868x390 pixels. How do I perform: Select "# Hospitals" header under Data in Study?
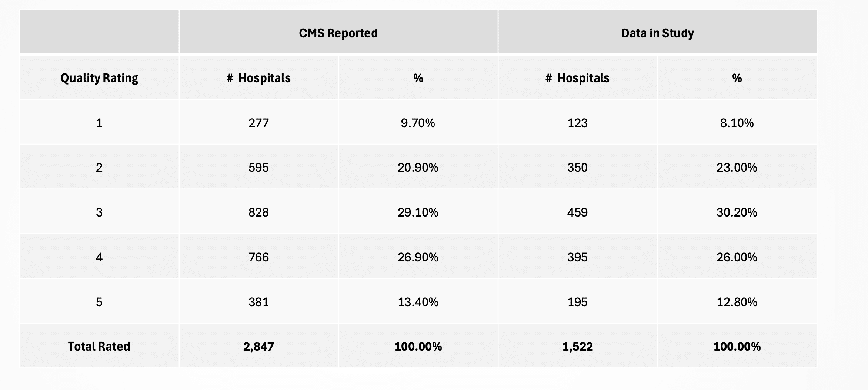click(x=577, y=78)
